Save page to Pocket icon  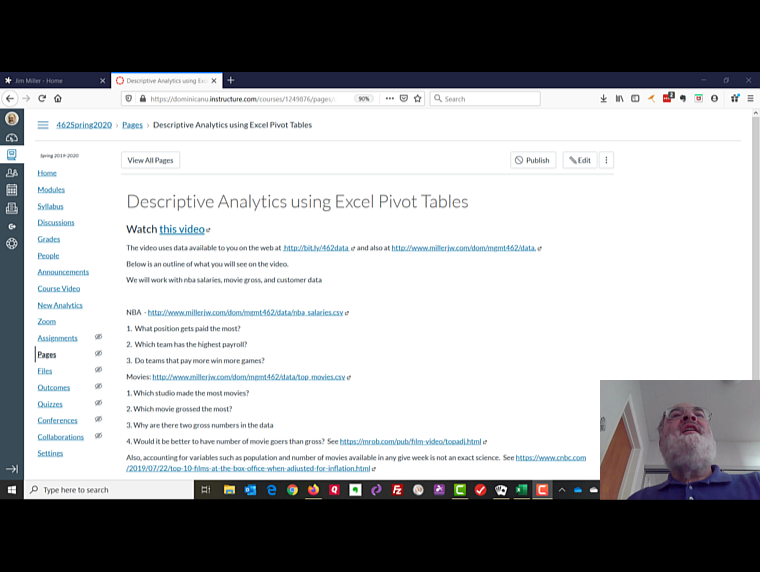tap(403, 98)
